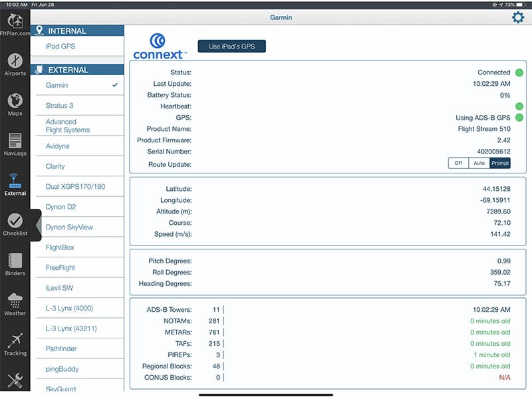Click CONUS Blocks N/A status
This screenshot has width=532, height=399.
point(505,377)
